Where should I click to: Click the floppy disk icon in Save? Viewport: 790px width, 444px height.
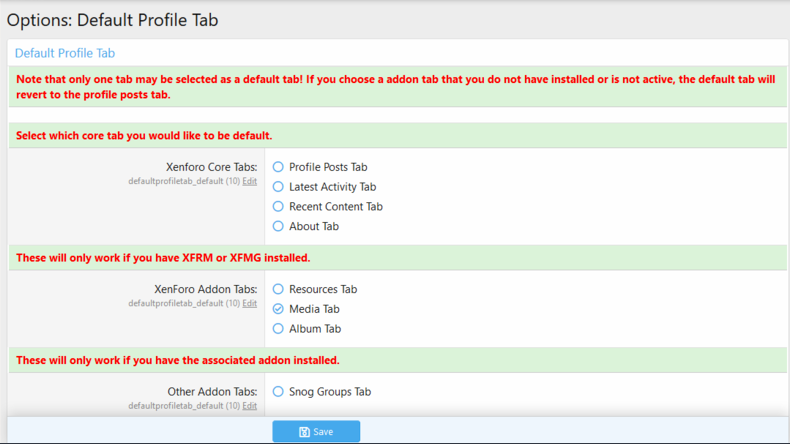click(305, 432)
